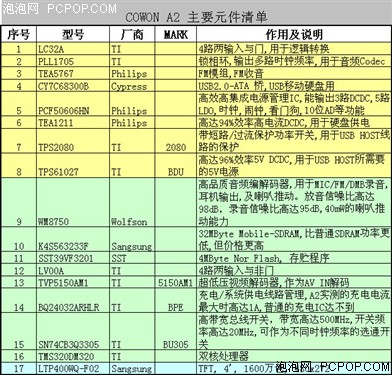This screenshot has height=375, width=392.
Task: Click the Wolfson vendor cell
Action: click(x=132, y=202)
